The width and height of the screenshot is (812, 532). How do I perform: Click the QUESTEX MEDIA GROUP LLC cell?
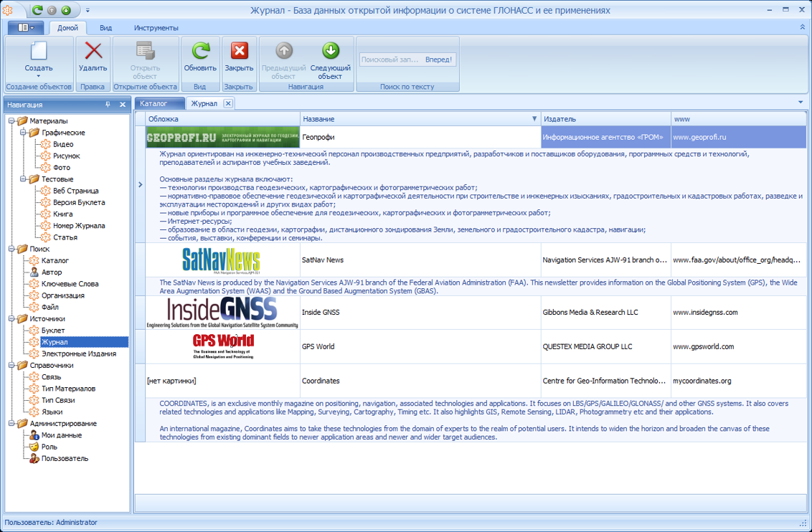point(606,346)
